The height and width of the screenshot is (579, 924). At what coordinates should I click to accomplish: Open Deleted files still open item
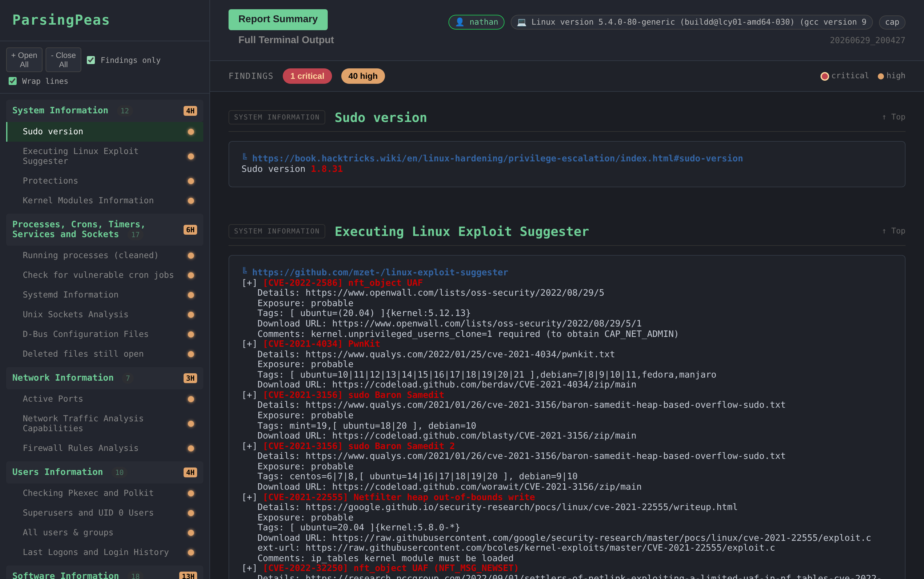[x=104, y=354]
